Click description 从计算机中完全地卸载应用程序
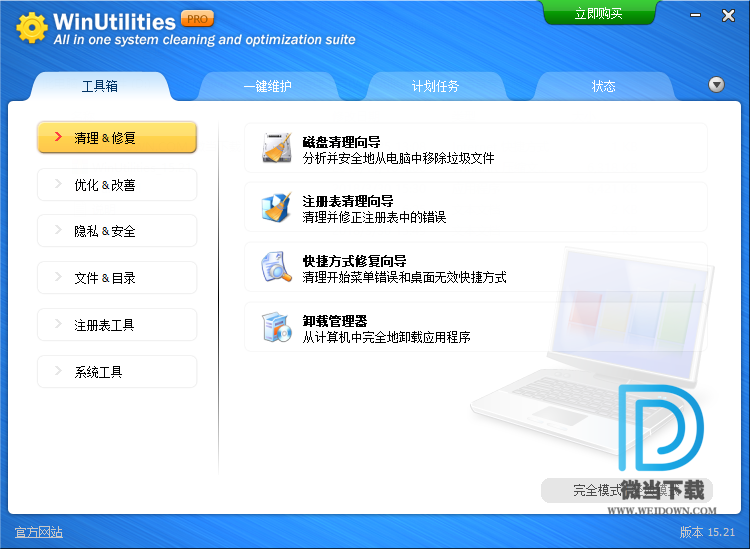750x549 pixels. coord(386,337)
